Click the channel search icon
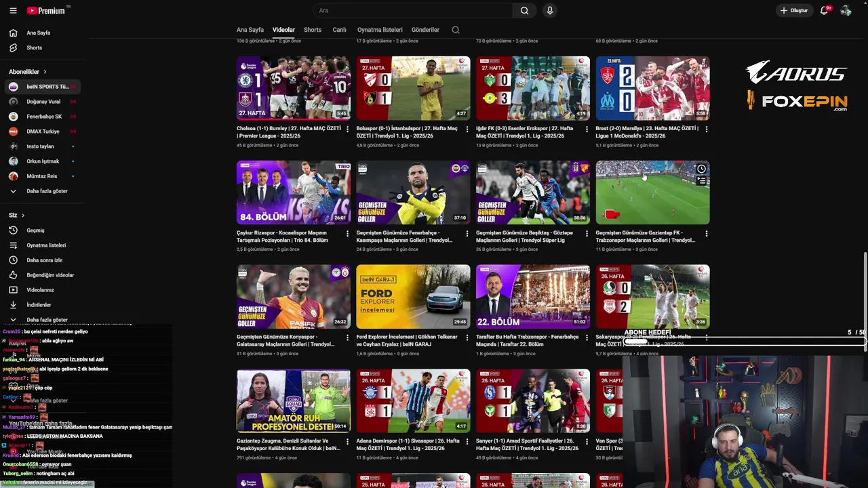 [456, 30]
